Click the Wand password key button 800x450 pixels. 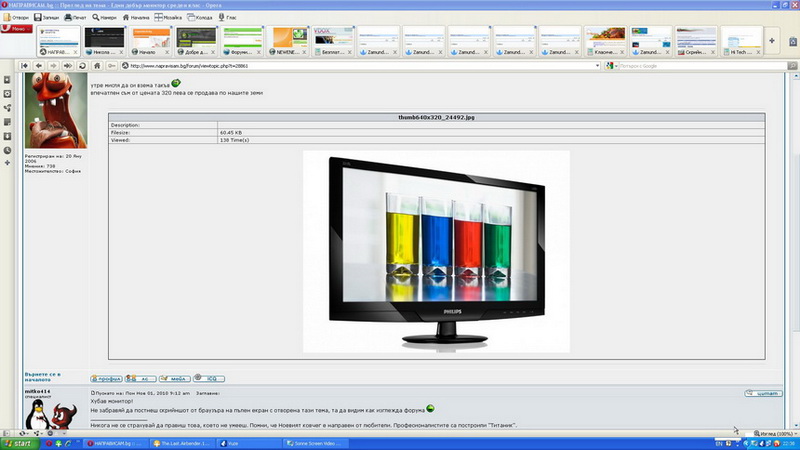point(112,66)
